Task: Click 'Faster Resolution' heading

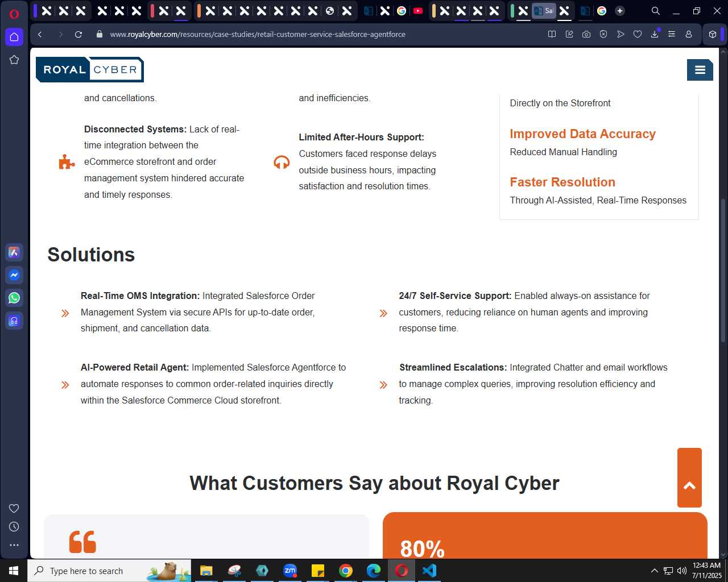Action: click(x=562, y=182)
